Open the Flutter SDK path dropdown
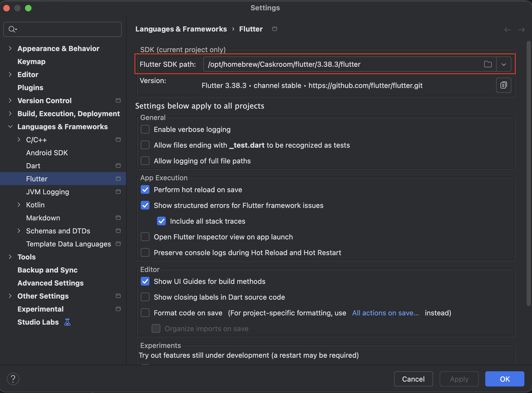 tap(503, 64)
